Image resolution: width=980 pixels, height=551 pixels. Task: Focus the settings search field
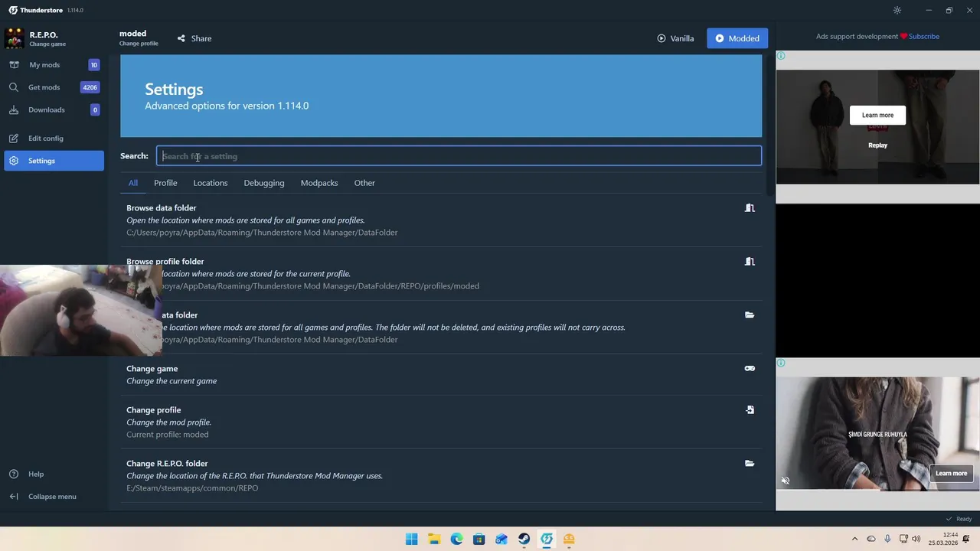[x=459, y=156]
